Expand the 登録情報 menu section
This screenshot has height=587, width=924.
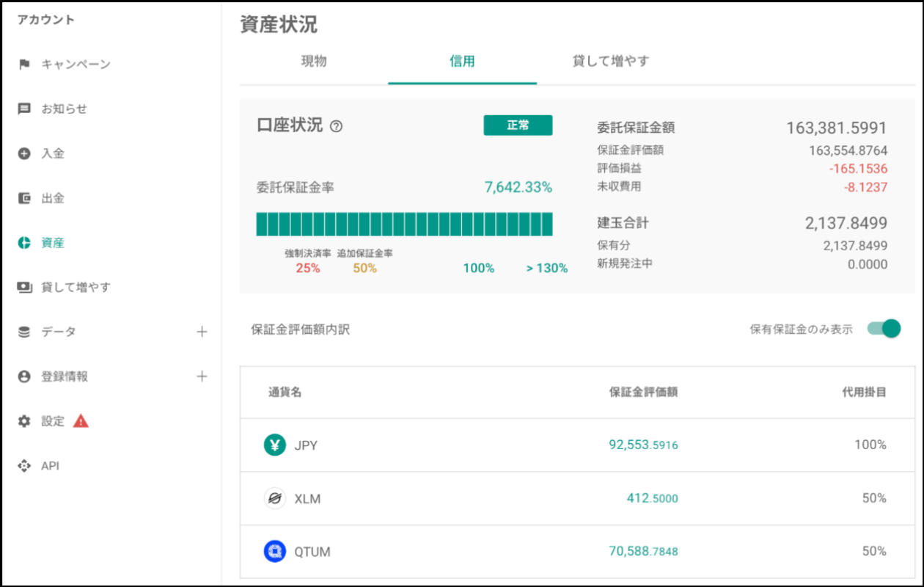202,376
